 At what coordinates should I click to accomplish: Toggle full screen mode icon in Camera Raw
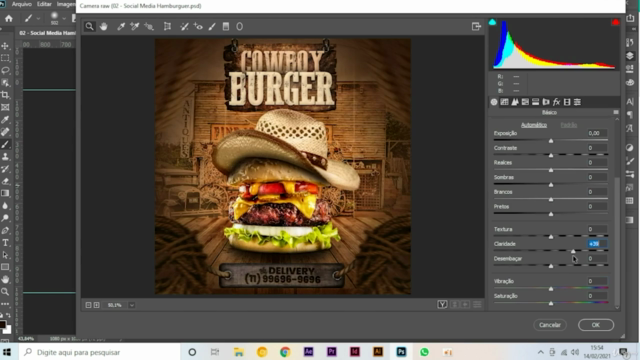(x=476, y=27)
